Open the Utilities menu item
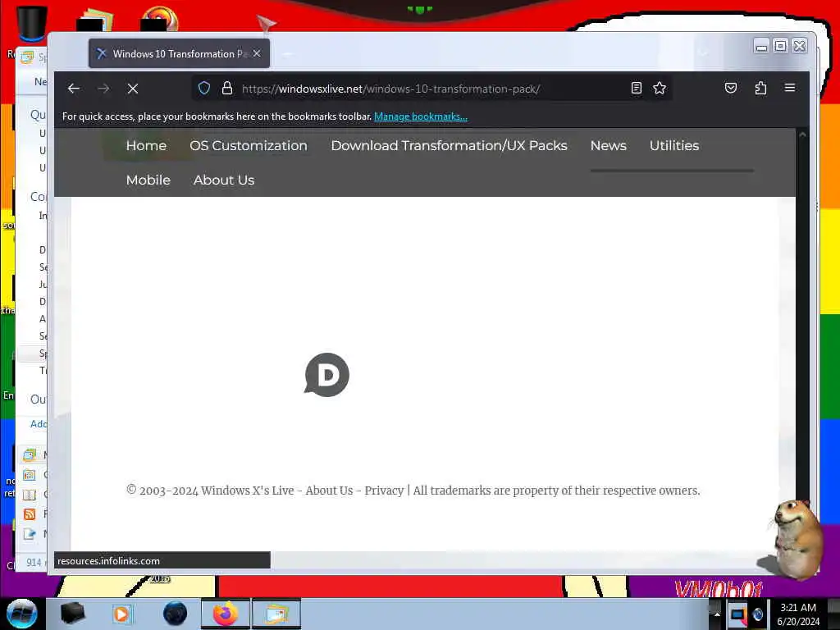This screenshot has width=840, height=630. click(x=674, y=146)
